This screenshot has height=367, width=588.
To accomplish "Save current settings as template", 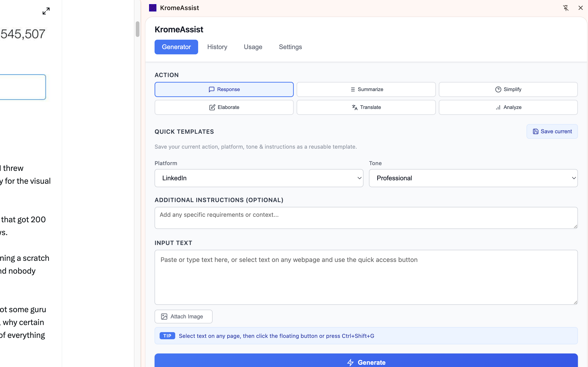I will point(552,131).
